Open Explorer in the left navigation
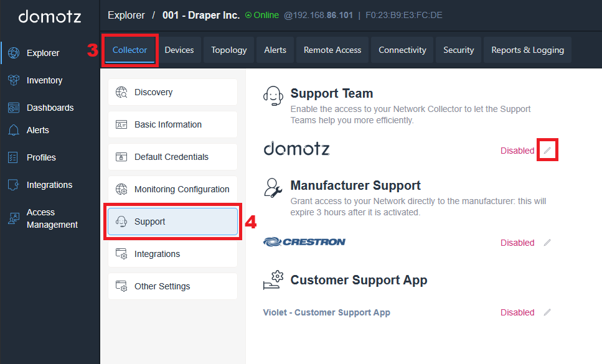 coord(43,53)
